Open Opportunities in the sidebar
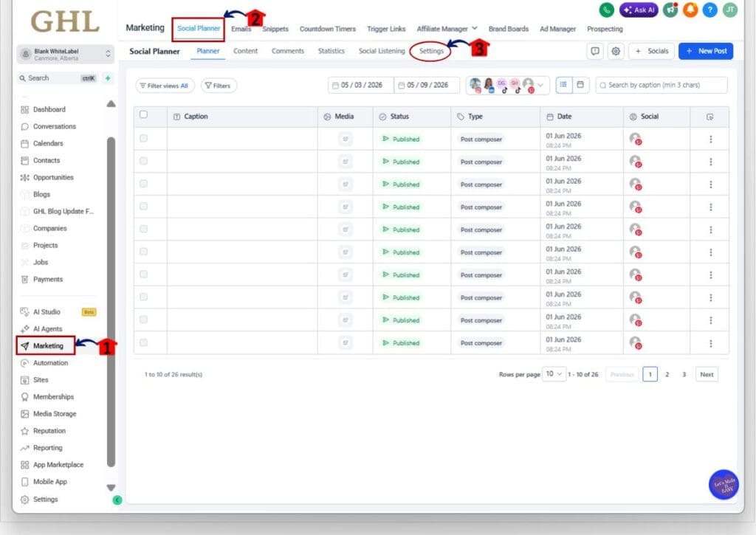756x535 pixels. click(53, 177)
